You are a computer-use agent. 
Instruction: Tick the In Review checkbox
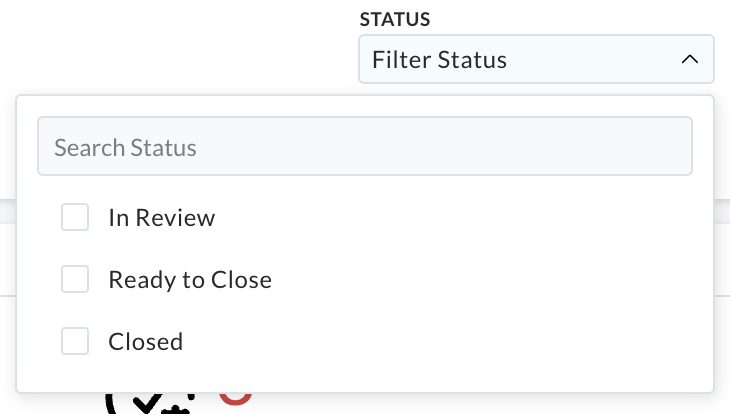click(75, 217)
